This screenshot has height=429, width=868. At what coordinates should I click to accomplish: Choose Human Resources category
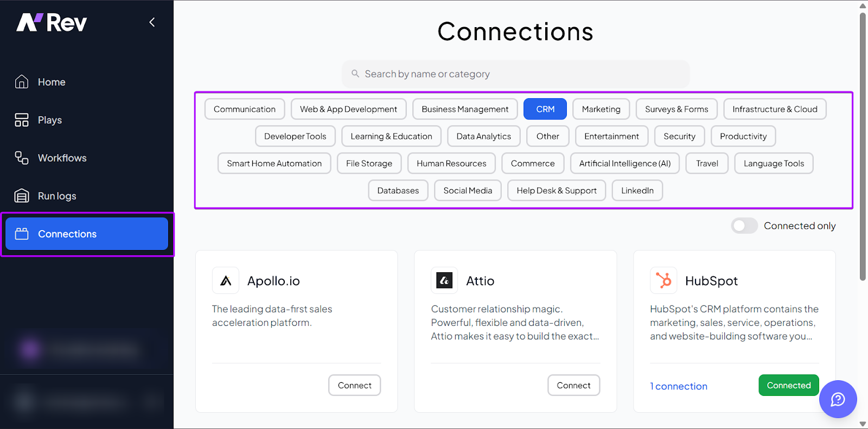[451, 163]
